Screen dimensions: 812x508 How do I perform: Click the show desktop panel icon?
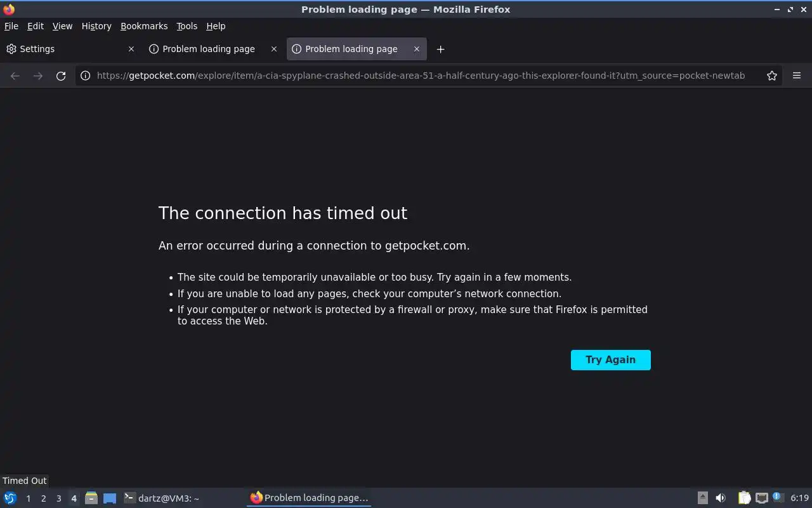point(110,498)
